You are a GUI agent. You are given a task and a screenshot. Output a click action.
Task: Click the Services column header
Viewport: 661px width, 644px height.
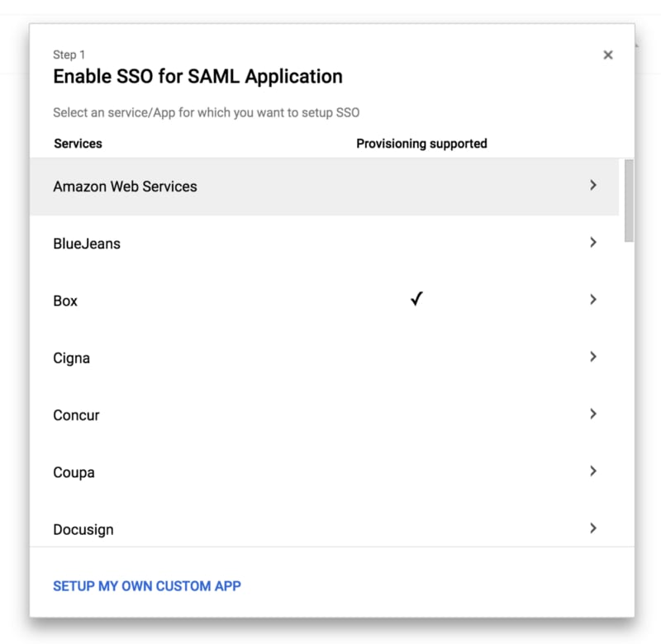[x=78, y=144]
